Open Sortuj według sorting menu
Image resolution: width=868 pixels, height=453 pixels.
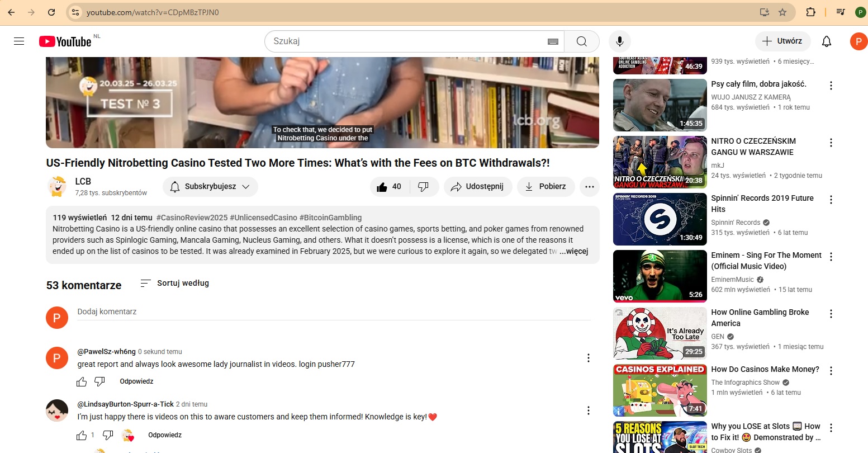174,283
